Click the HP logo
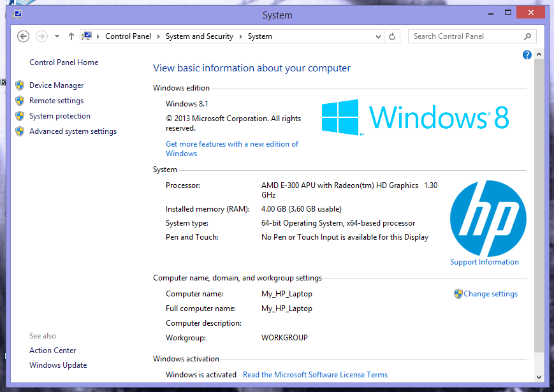Viewport: 554px width, 392px height. (x=488, y=219)
